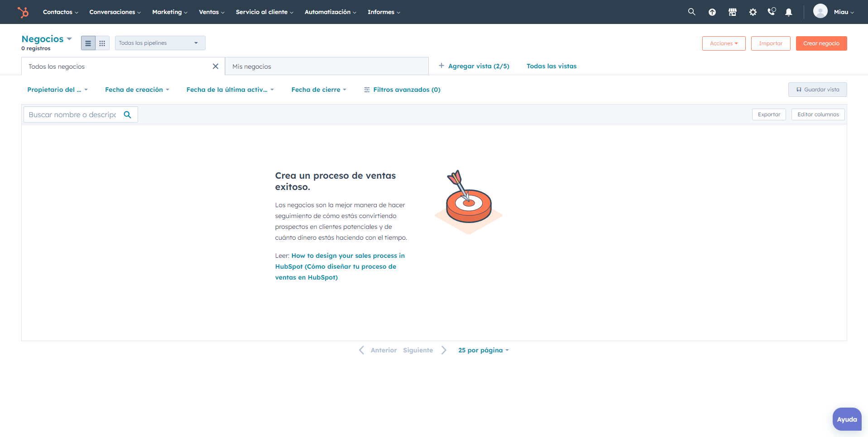
Task: Open the notifications bell icon
Action: click(x=788, y=12)
